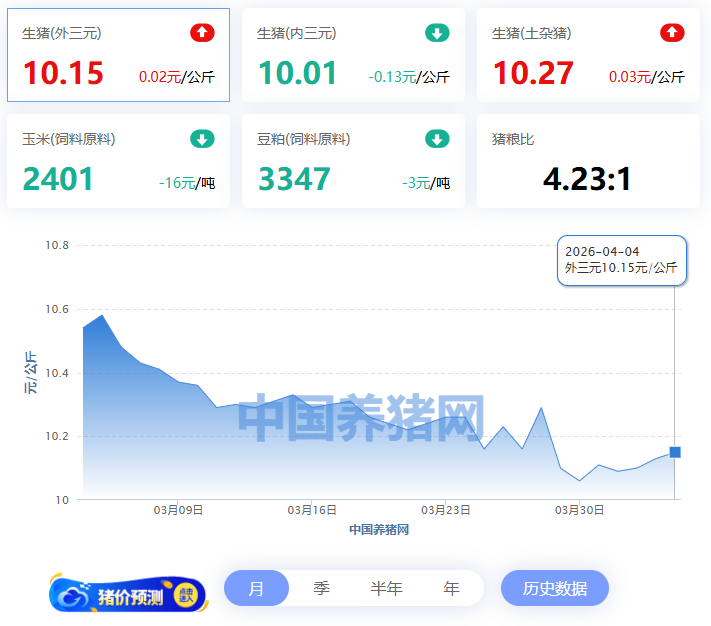Click green down arrow on 生猪(内三元) card

(x=437, y=33)
